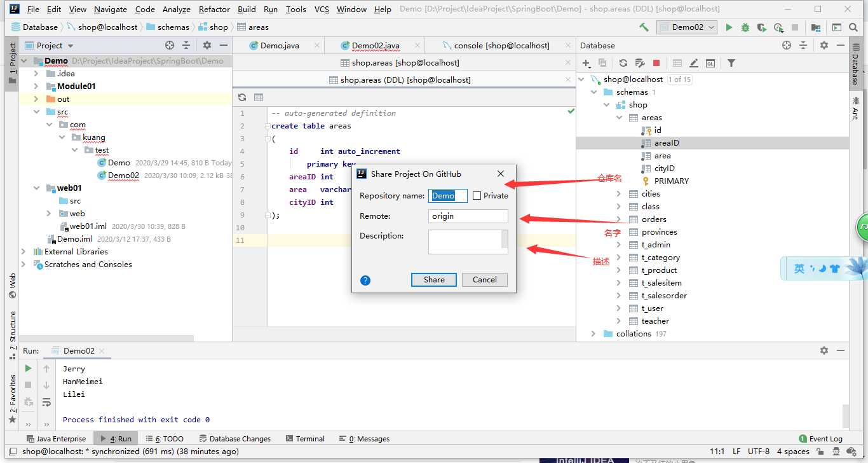Viewport: 868px width, 463px height.
Task: Click the Search Everywhere magnifier icon
Action: [854, 27]
